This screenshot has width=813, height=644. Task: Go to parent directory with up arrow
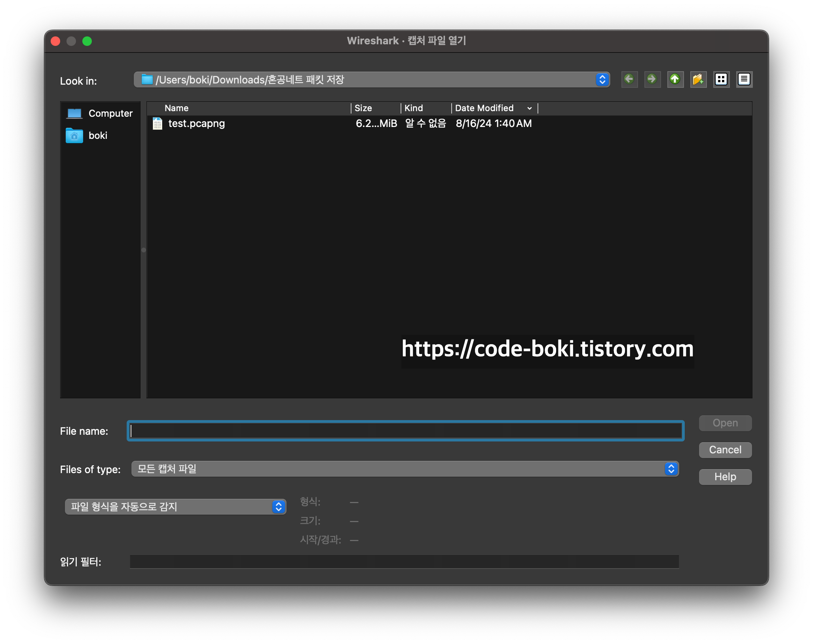[675, 80]
